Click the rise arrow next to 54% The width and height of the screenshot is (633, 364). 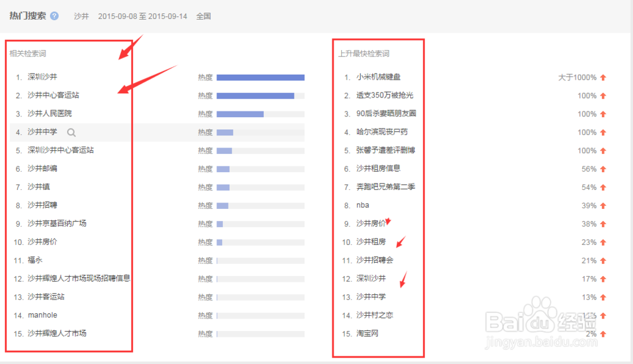[x=603, y=187]
